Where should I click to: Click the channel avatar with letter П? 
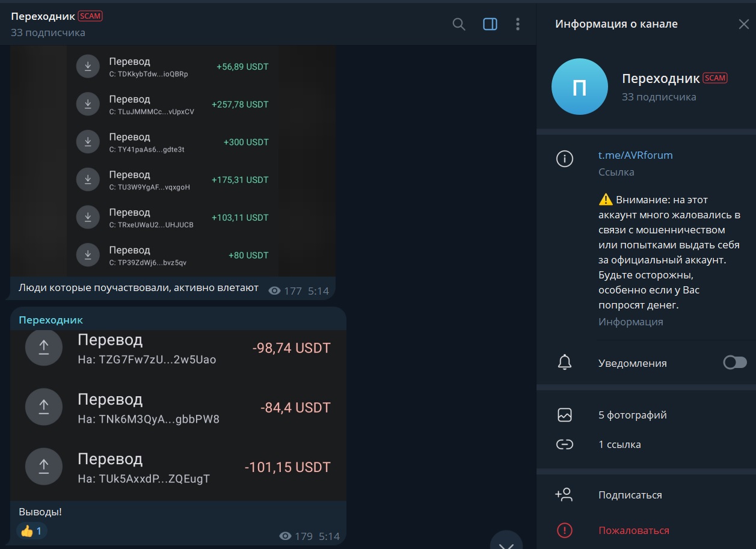579,87
